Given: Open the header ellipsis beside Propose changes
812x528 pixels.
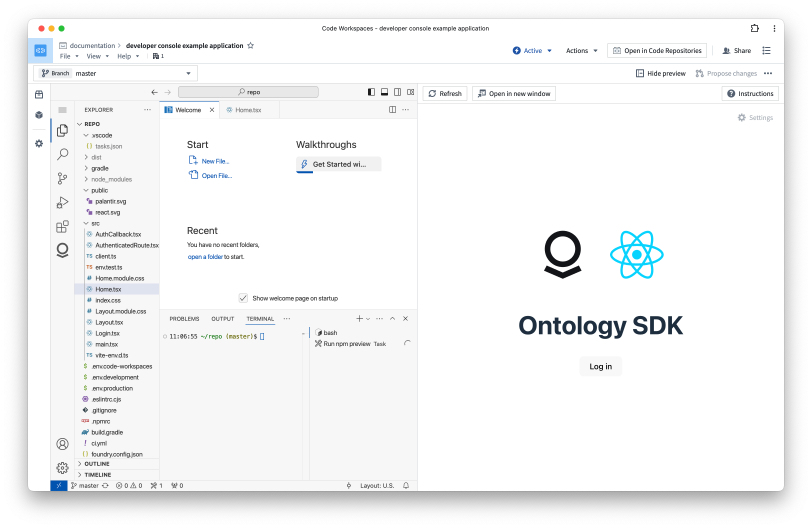Looking at the screenshot, I should [x=768, y=74].
